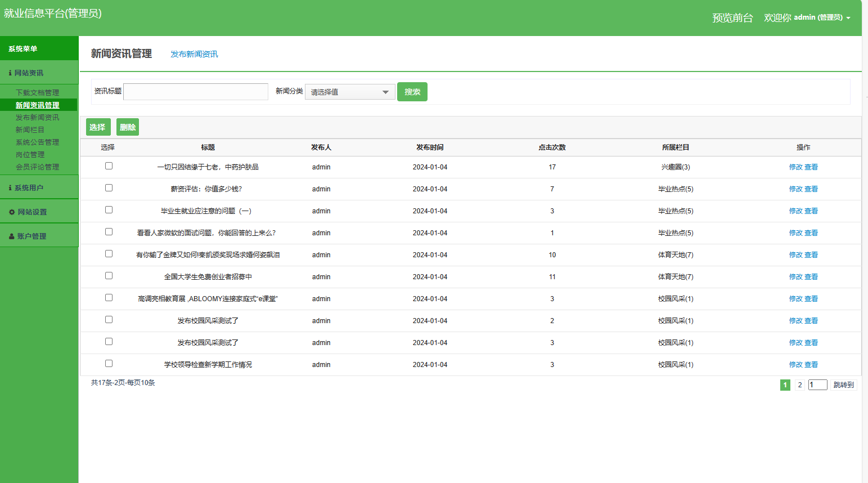The width and height of the screenshot is (868, 483).
Task: Click the info icon beside 网站资讯
Action: [10, 73]
